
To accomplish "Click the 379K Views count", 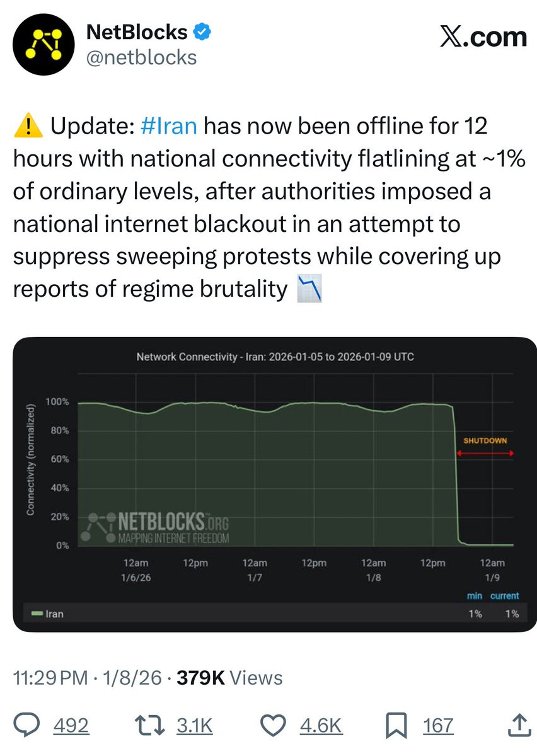I will pyautogui.click(x=229, y=678).
